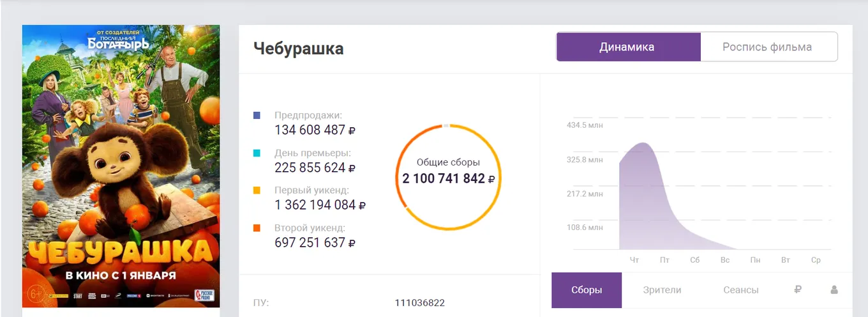Click the 217.2 млн axis value
The width and height of the screenshot is (868, 317).
pos(585,194)
